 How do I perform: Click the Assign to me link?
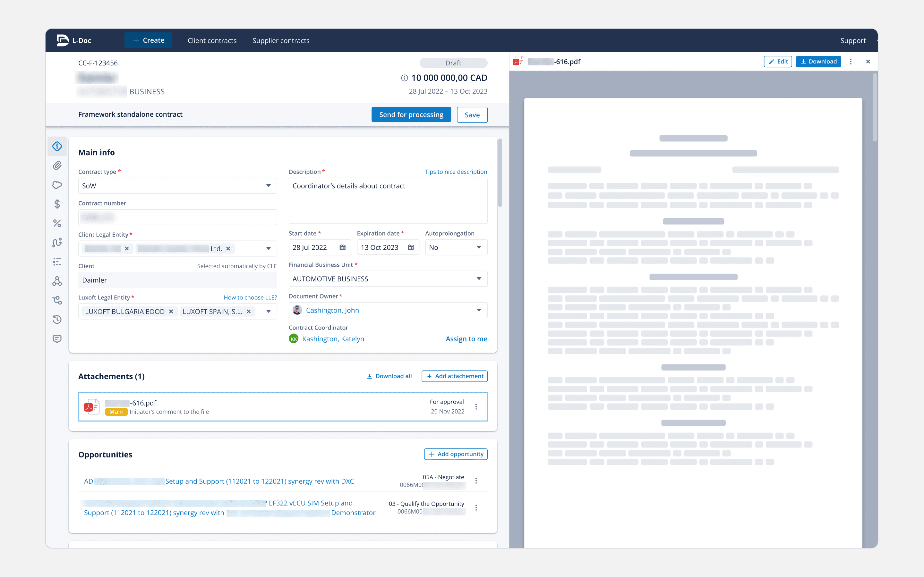tap(466, 339)
